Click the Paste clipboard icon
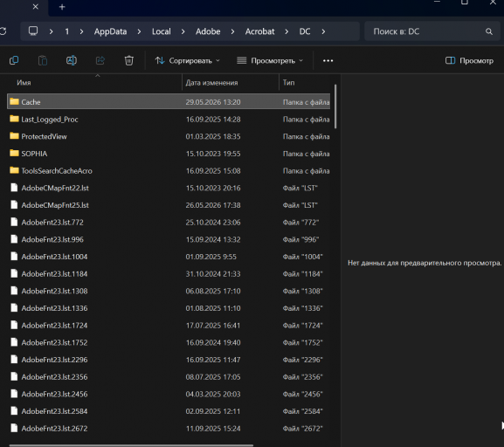This screenshot has width=504, height=447. [x=43, y=60]
